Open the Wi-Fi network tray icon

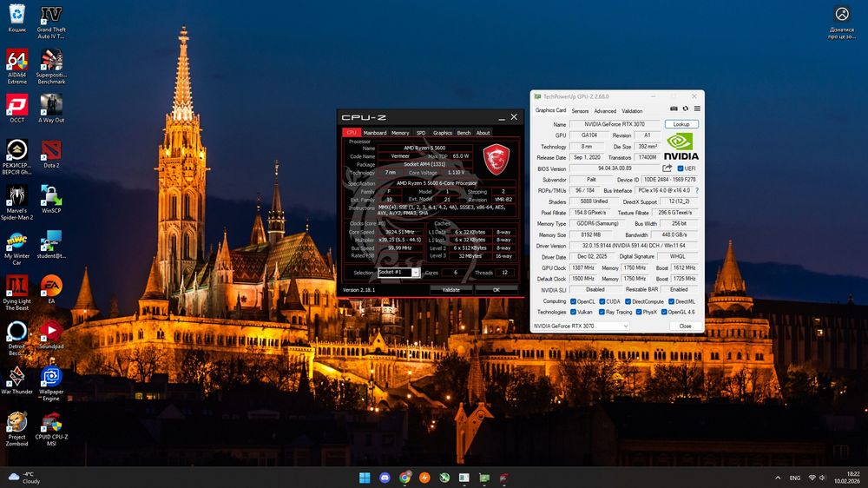(x=812, y=478)
